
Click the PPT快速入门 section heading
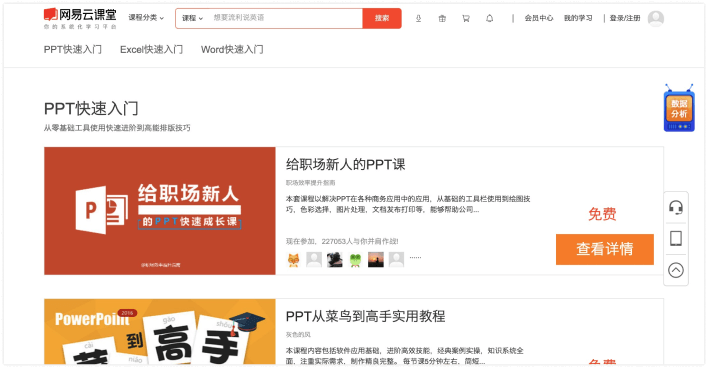coord(91,108)
